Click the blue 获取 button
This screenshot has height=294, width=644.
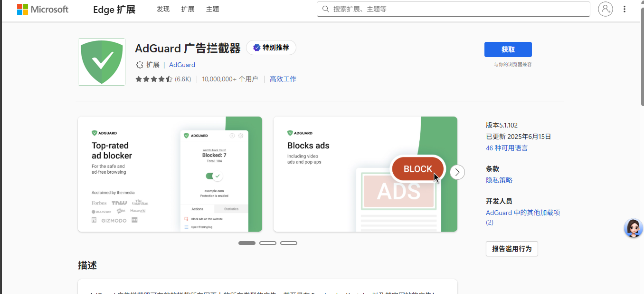[508, 49]
